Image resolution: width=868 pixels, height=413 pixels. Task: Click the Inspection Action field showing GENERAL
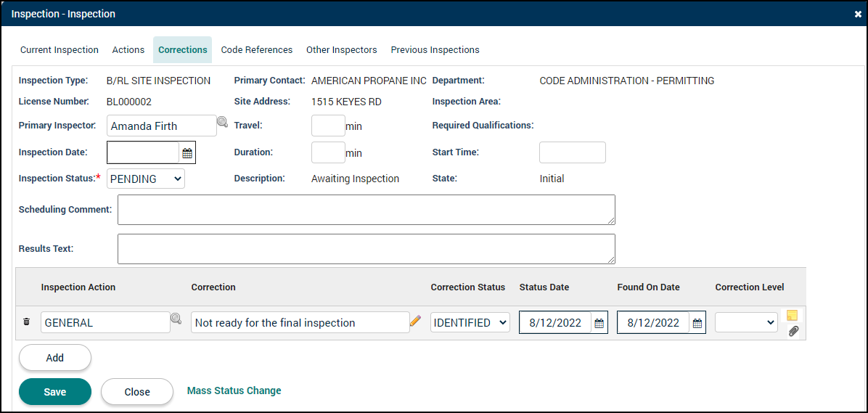coord(105,322)
